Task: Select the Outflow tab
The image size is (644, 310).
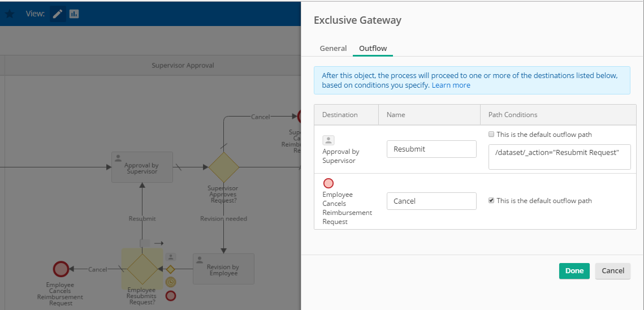Action: 373,49
